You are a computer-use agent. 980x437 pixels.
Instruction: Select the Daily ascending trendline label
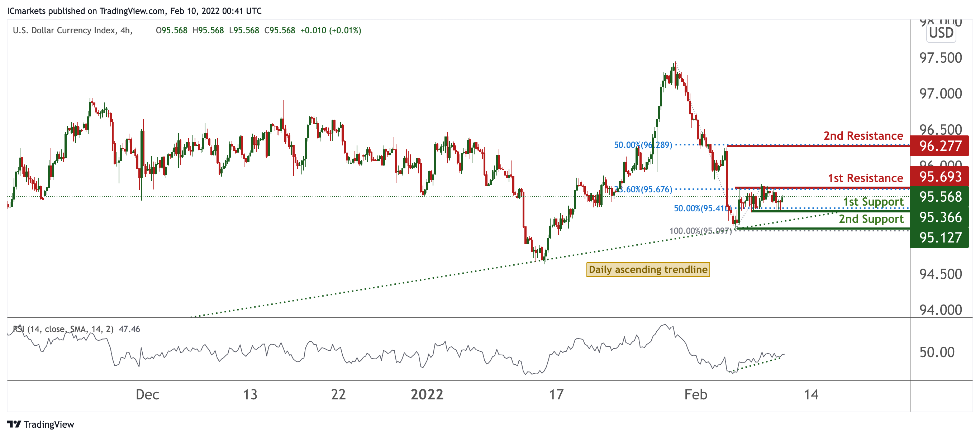coord(648,270)
